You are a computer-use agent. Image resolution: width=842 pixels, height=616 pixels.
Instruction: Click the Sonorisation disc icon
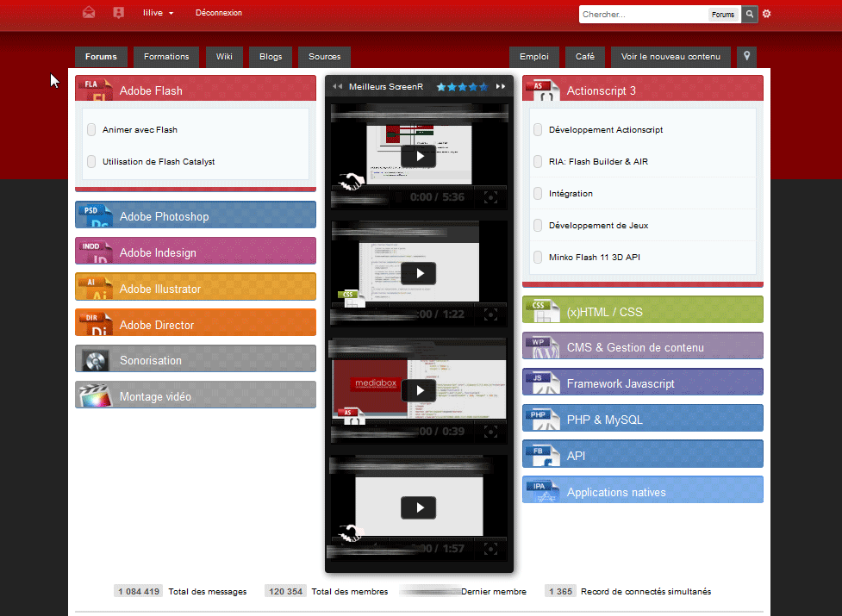click(x=95, y=360)
